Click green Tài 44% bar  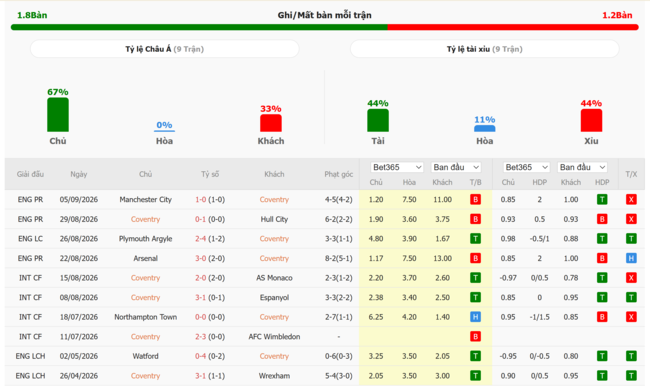(378, 120)
